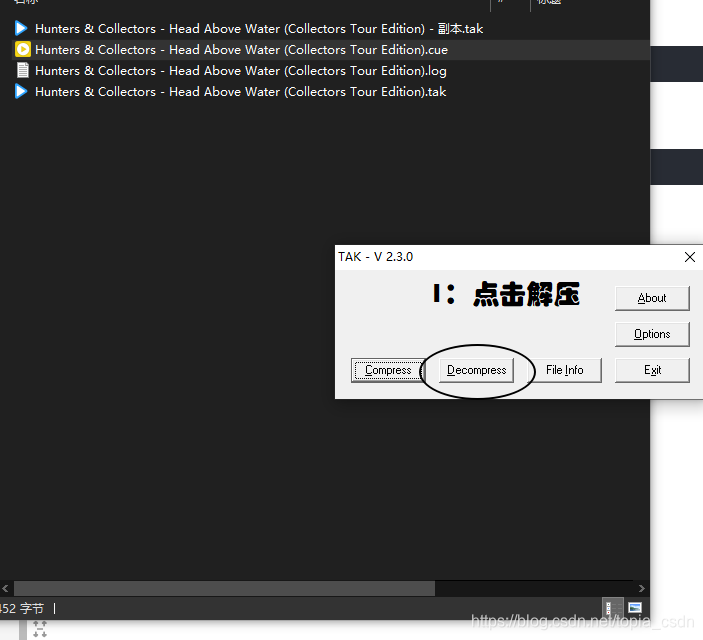
Task: Click the Compress button in TAK window
Action: point(388,370)
